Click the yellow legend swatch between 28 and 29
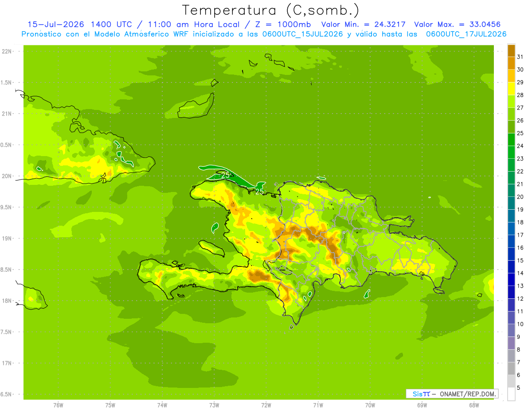Screen dimensions: 532x411 [511, 89]
